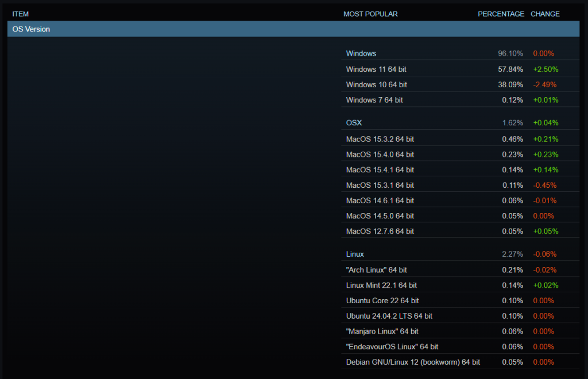Collapse the OS Version category header

point(293,29)
